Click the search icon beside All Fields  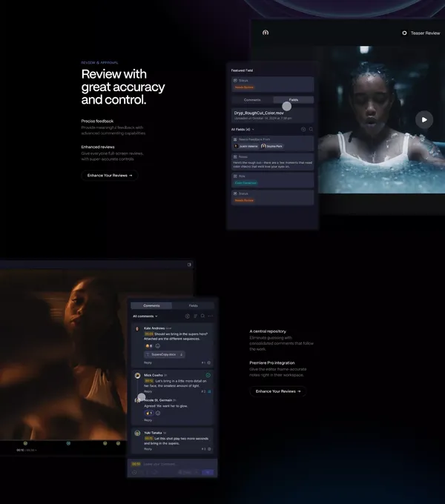[x=311, y=129]
